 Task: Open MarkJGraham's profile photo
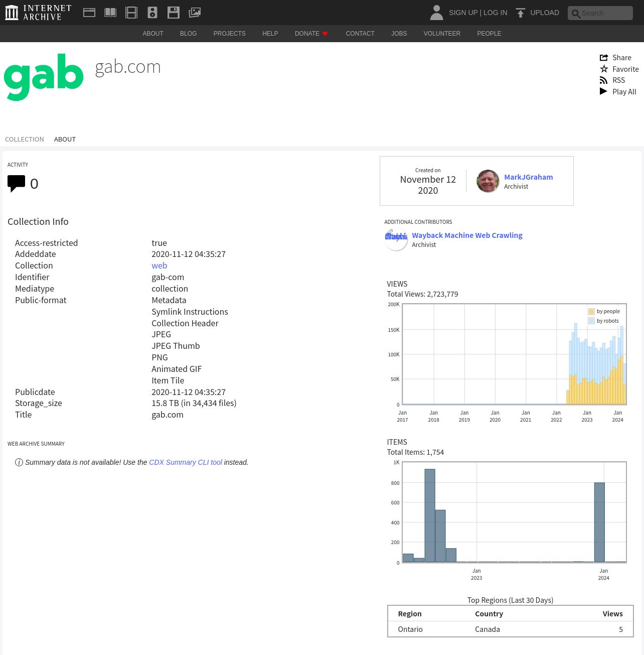(x=488, y=181)
